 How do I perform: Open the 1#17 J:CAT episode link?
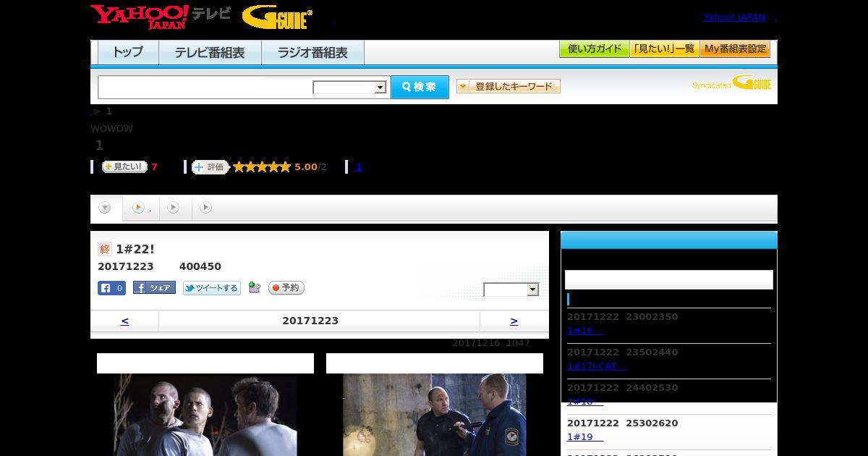597,366
